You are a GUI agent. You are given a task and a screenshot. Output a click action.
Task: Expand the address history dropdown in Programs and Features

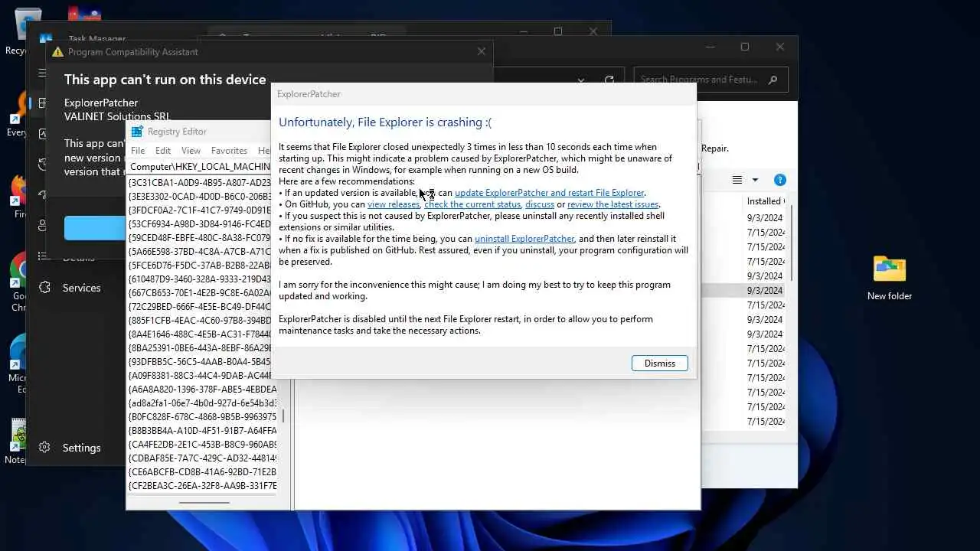click(x=581, y=80)
